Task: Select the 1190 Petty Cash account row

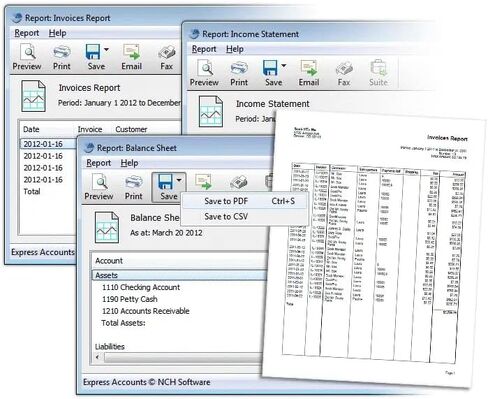Action: pyautogui.click(x=130, y=299)
